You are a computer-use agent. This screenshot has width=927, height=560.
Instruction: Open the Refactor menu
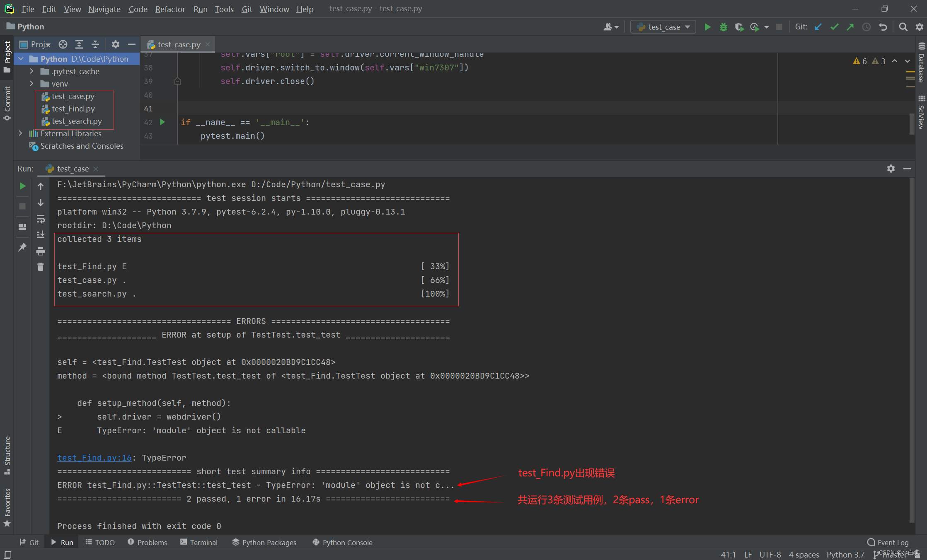[170, 9]
